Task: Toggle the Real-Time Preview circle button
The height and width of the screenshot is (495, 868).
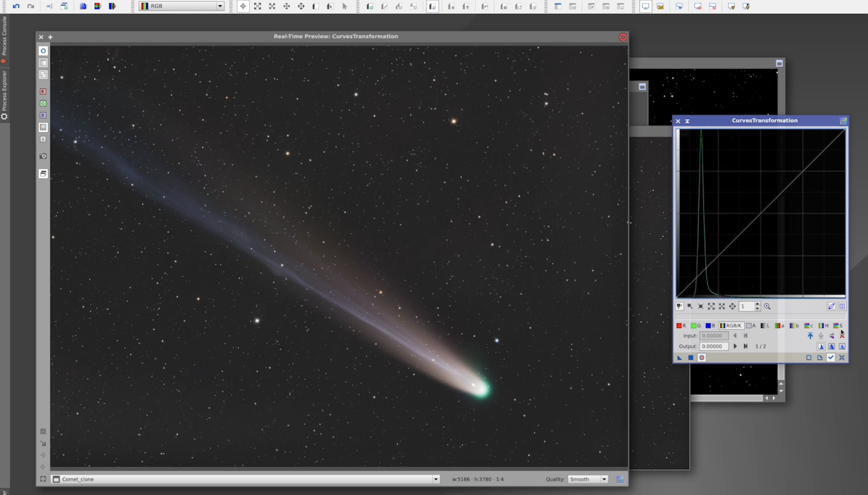Action: (701, 358)
